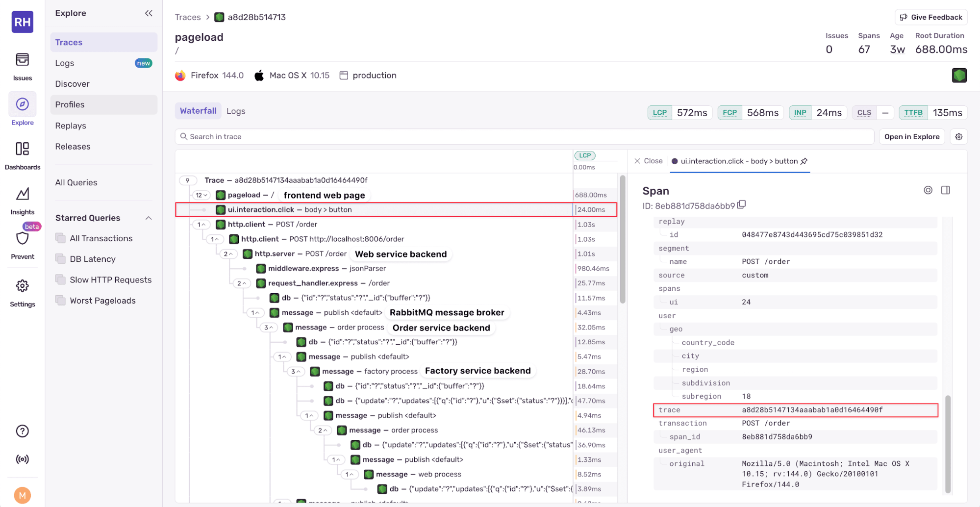Open Replays from the Explore menu
The image size is (980, 507).
71,126
